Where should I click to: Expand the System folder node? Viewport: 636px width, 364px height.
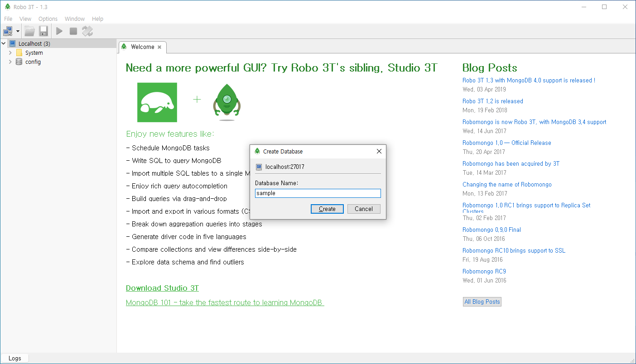click(x=10, y=53)
